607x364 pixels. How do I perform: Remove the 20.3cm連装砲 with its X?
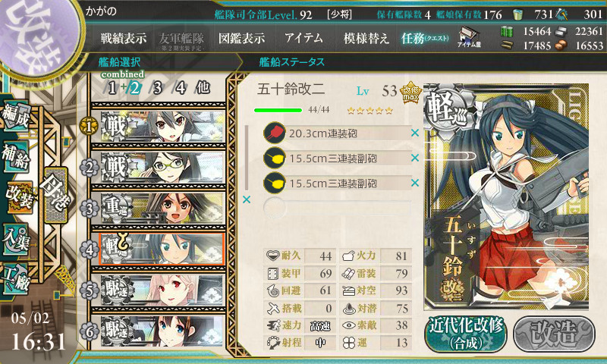(x=415, y=133)
